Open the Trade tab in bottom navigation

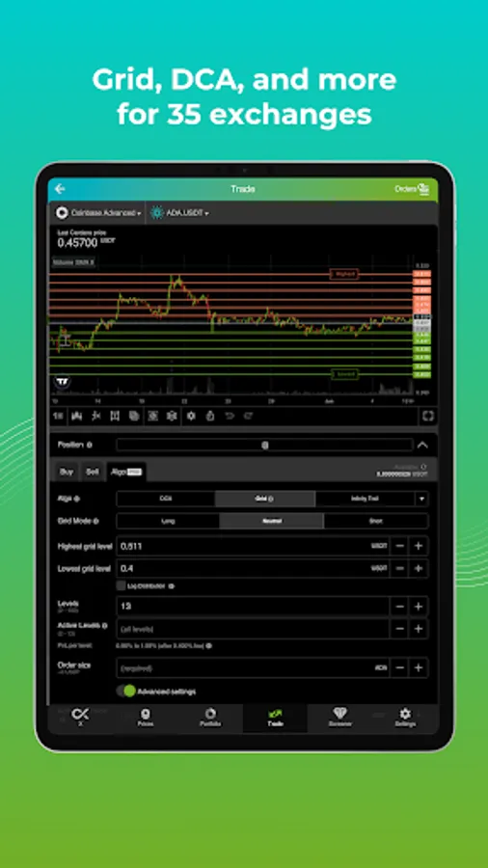(275, 717)
